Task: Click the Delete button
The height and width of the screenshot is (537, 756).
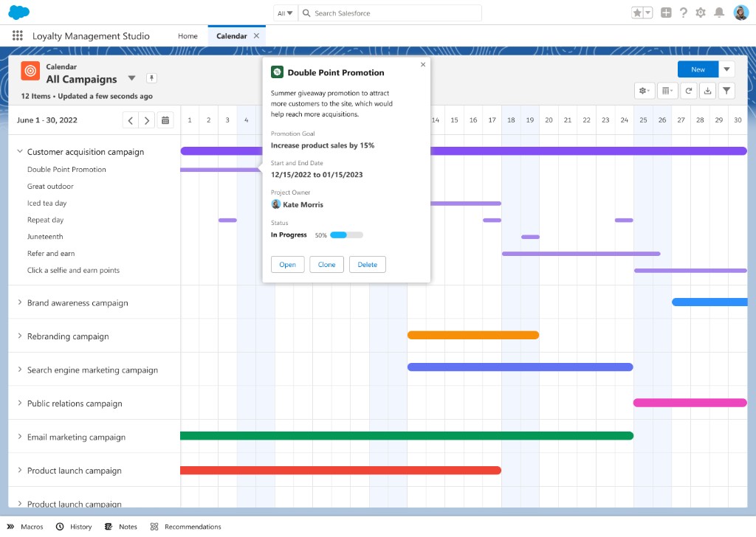Action: click(x=368, y=264)
